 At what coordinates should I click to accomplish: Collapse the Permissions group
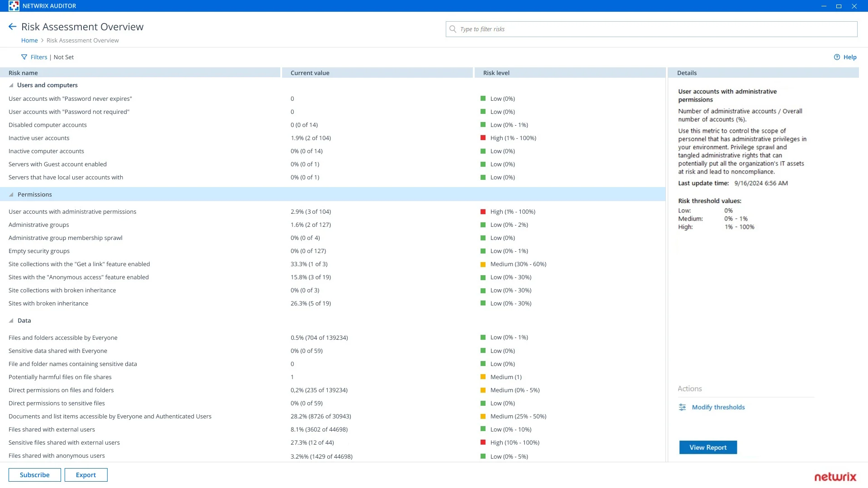coord(11,195)
